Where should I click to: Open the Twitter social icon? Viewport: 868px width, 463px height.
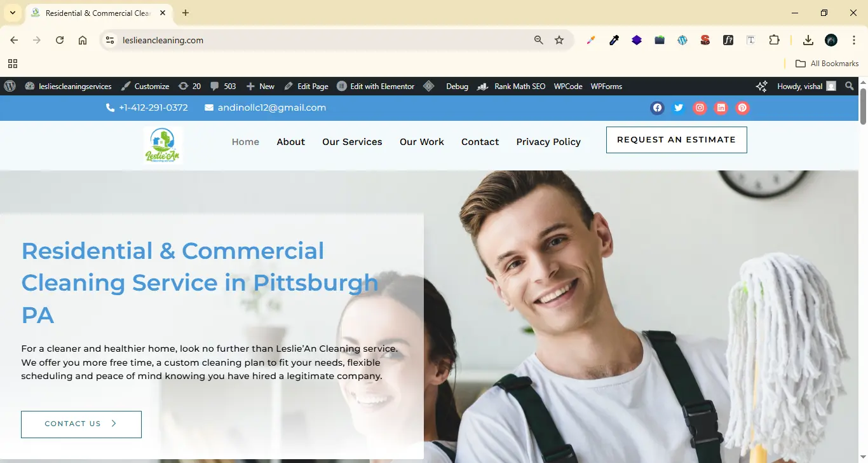(679, 107)
